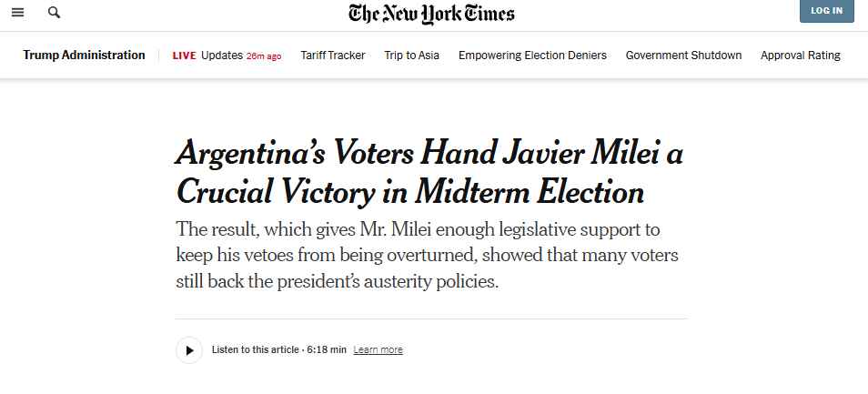Click the 6:18 min audio duration
Viewport: 868px width, 394px height.
[327, 350]
